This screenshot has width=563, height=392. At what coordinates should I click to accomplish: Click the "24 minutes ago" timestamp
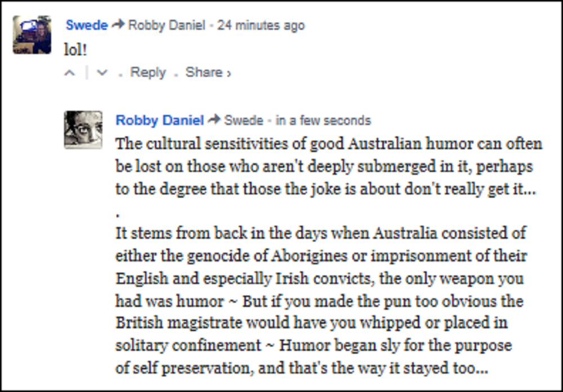261,25
